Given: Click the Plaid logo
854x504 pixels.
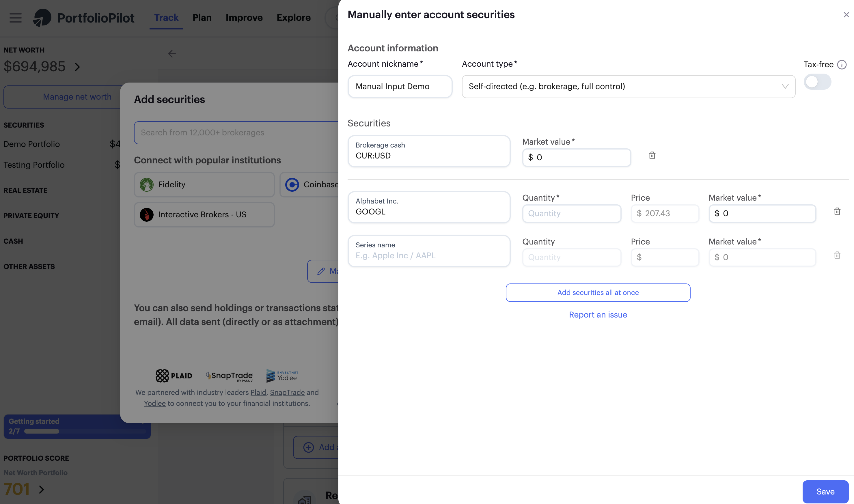Looking at the screenshot, I should tap(174, 376).
